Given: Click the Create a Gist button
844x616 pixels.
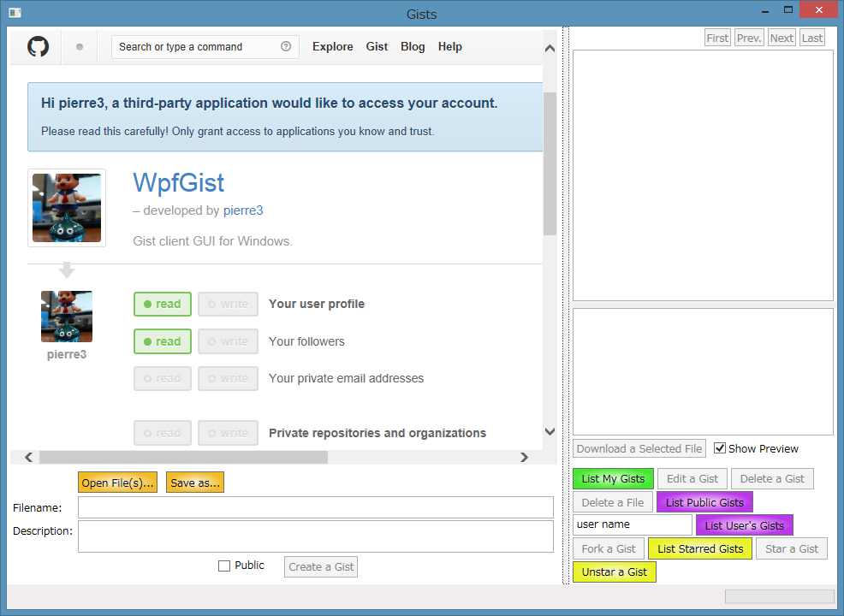Looking at the screenshot, I should point(321,566).
